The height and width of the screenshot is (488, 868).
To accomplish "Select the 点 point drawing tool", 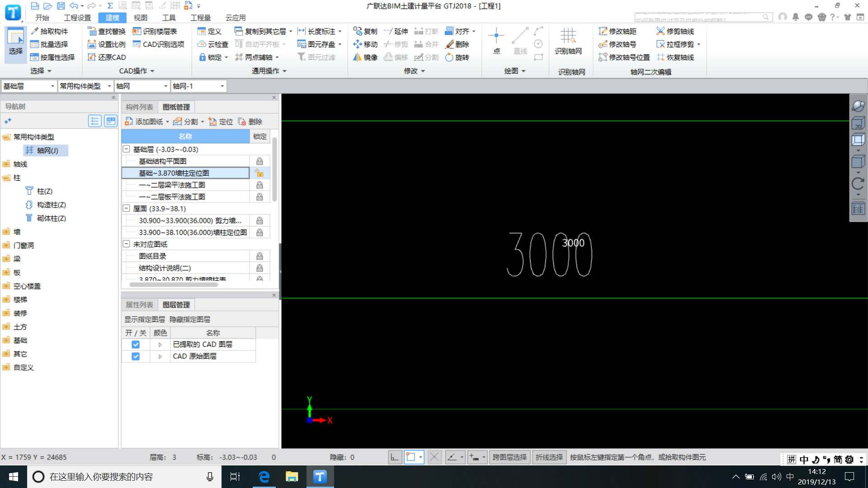I will pos(496,41).
